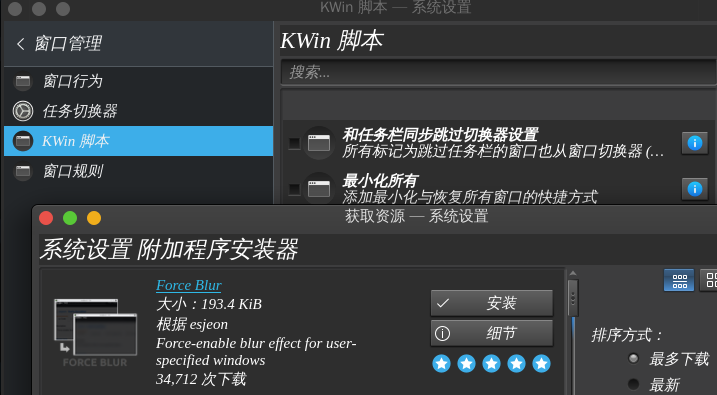This screenshot has width=717, height=395.
Task: Click the first rating star of Force Blur
Action: click(x=442, y=364)
